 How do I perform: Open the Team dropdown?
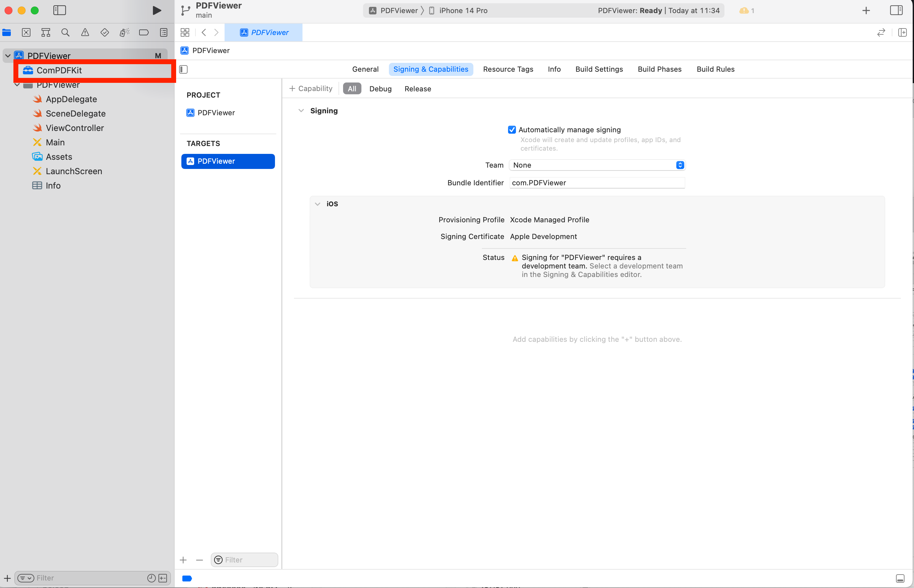(x=597, y=165)
